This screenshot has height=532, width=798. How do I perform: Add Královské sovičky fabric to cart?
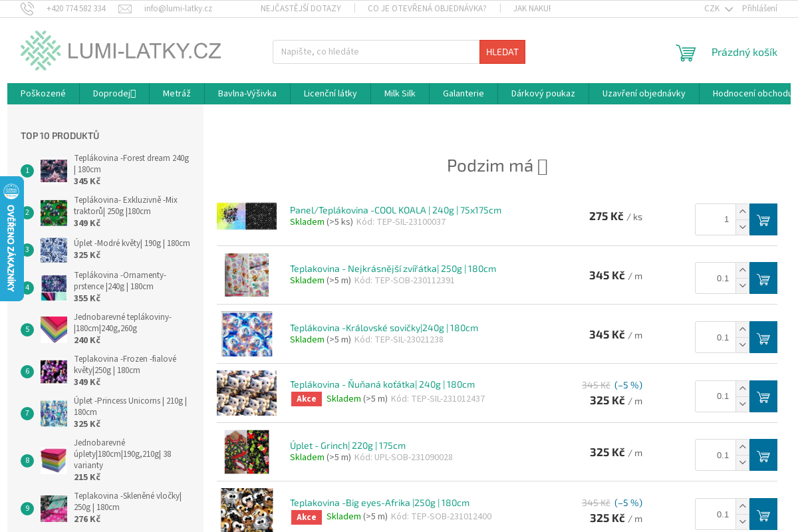[x=763, y=337]
